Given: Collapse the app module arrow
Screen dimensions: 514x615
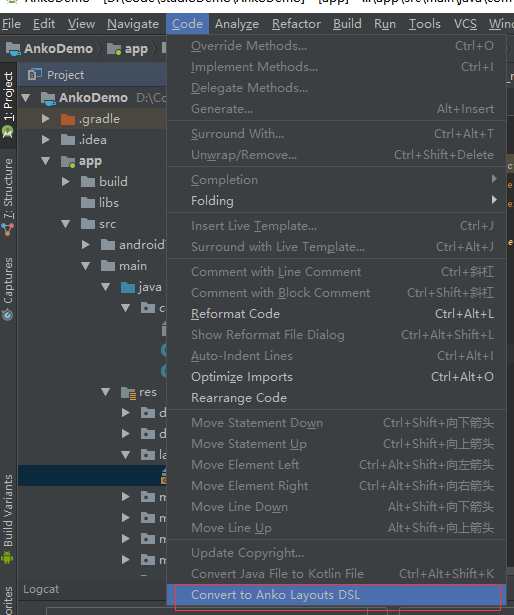Looking at the screenshot, I should click(46, 161).
